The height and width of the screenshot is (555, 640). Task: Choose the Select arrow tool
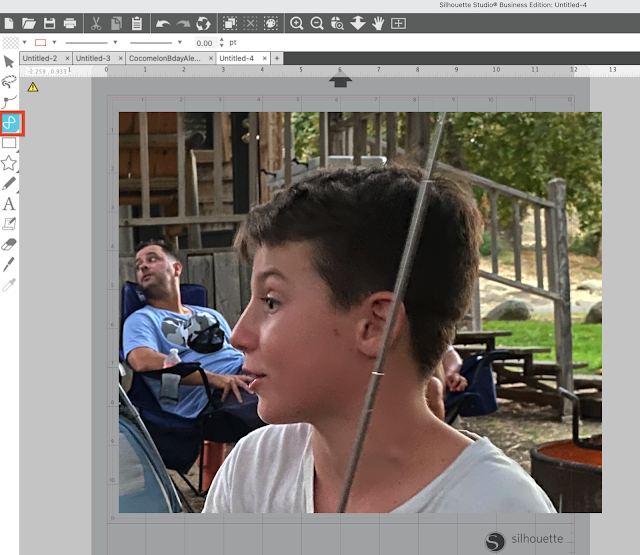(9, 62)
